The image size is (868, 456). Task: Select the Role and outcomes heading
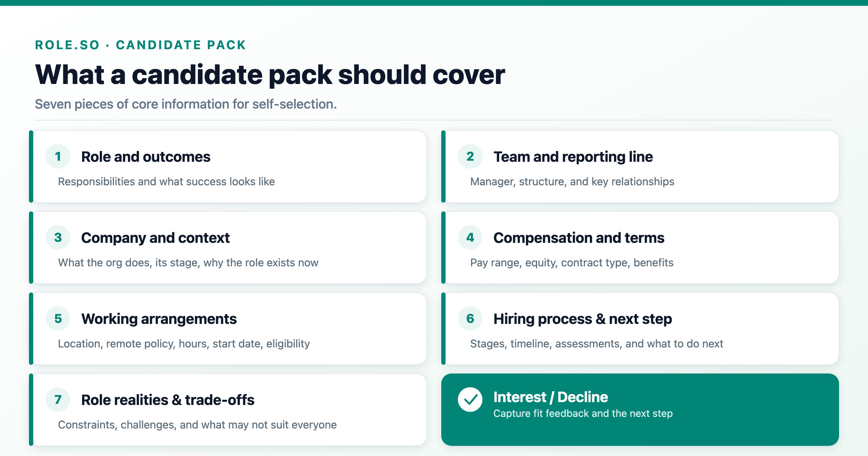(146, 157)
